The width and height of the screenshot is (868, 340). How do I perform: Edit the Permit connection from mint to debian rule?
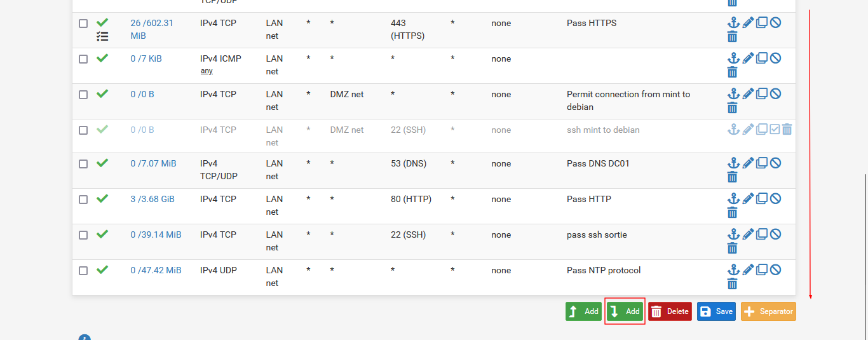[x=748, y=94]
